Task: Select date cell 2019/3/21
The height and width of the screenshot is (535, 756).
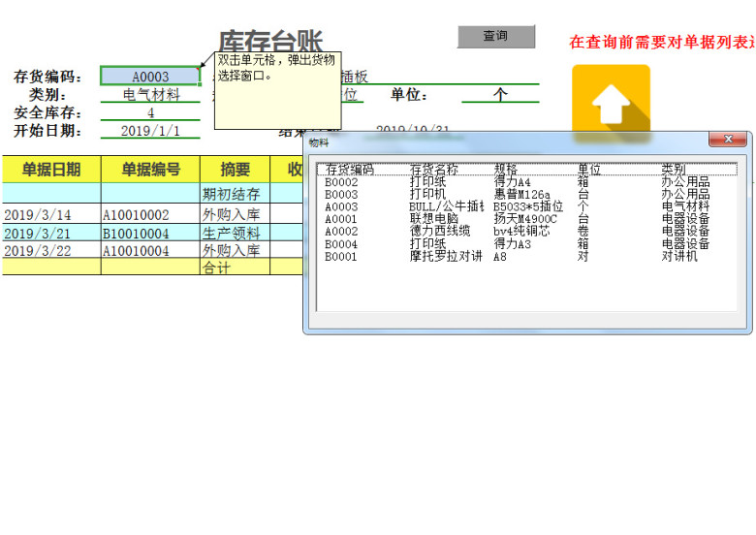Action: pos(51,234)
